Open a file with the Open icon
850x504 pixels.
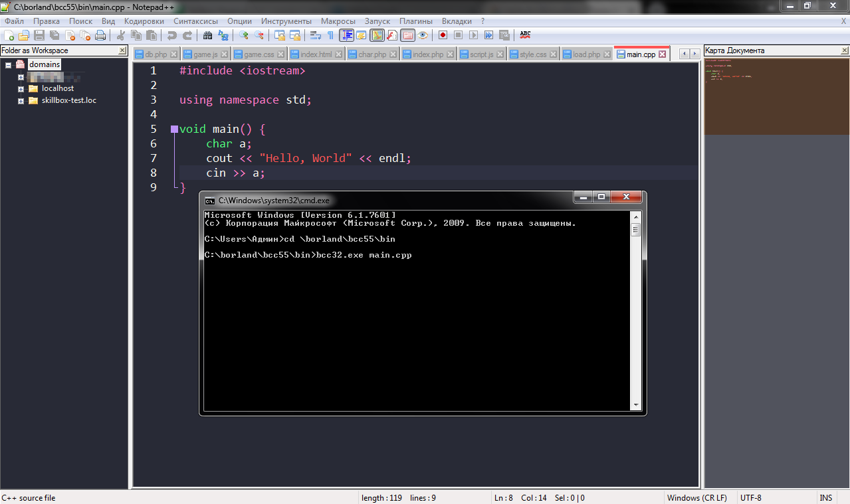click(x=23, y=35)
